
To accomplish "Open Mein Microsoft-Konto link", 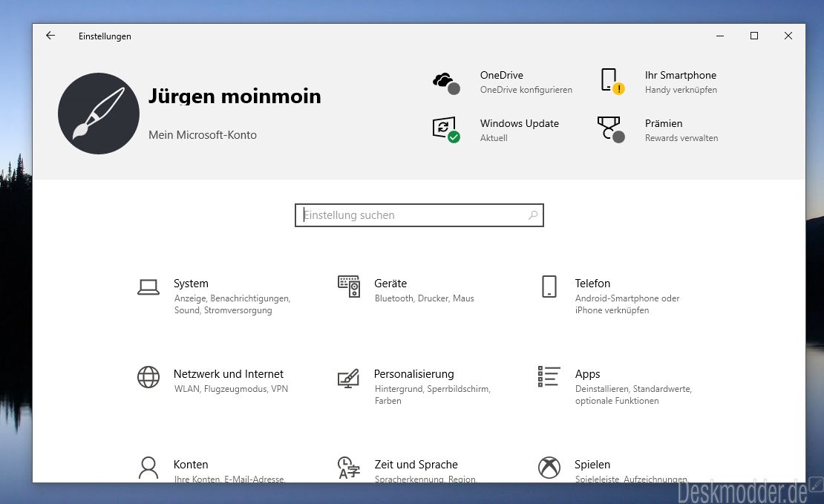I will tap(203, 135).
